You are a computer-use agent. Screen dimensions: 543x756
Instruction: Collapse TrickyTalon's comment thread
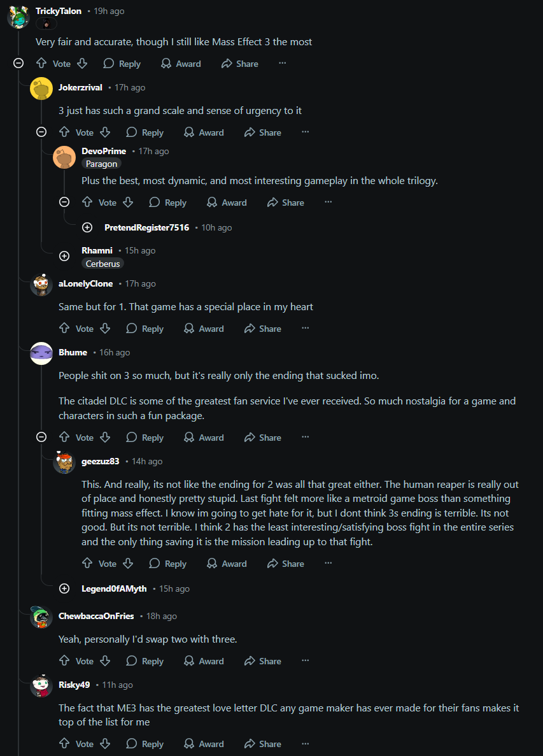coord(18,64)
